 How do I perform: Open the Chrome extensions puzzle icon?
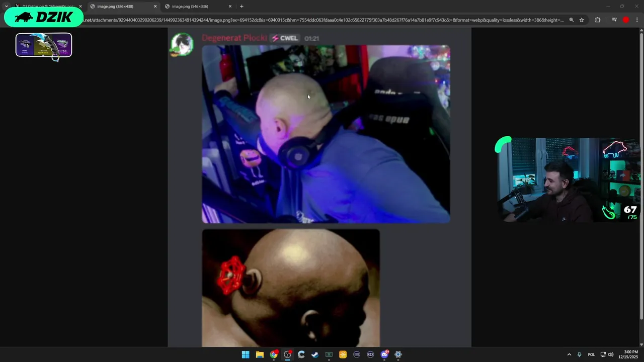pos(598,20)
